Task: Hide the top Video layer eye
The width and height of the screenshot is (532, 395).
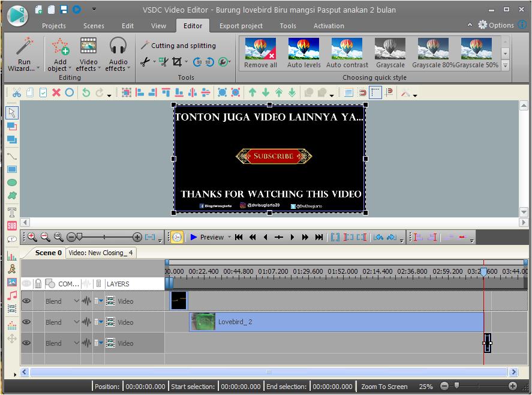Action: (26, 301)
